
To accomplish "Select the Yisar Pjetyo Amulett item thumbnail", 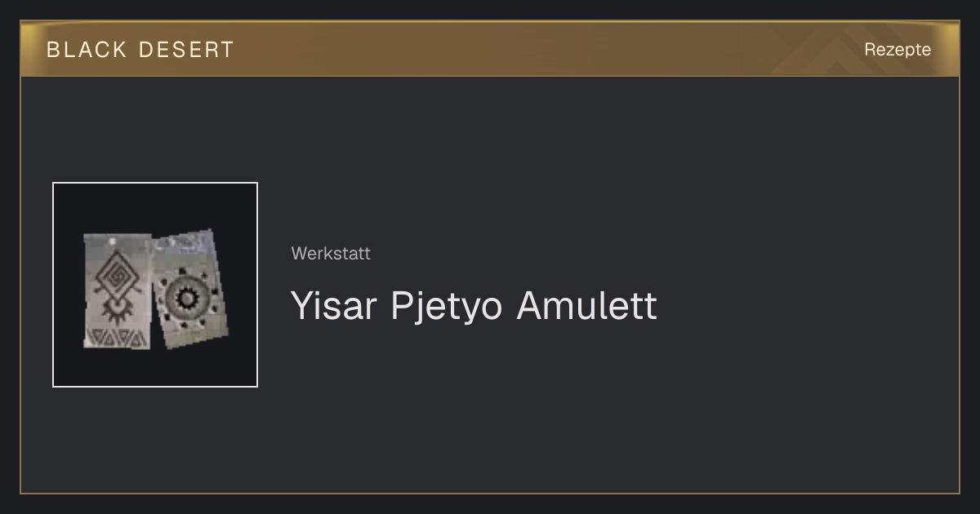I will click(x=155, y=285).
